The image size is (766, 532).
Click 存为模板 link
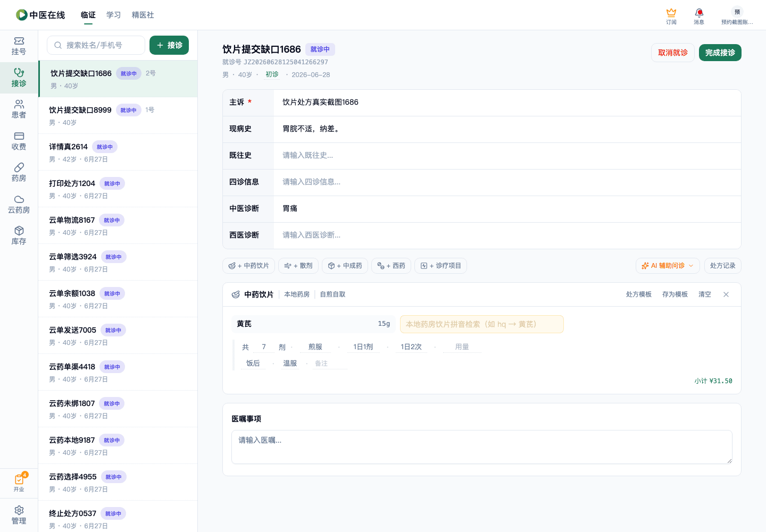675,294
